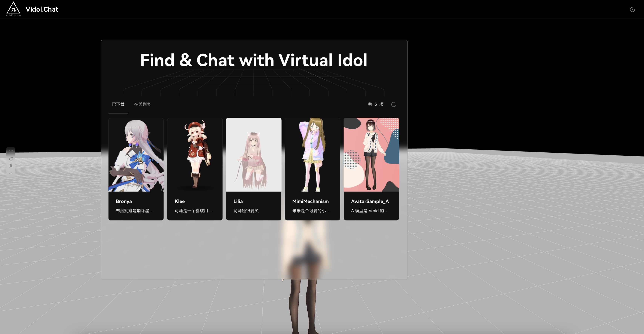This screenshot has height=334, width=644.
Task: Open the three-dots more menu in side toolbar
Action: [x=11, y=173]
